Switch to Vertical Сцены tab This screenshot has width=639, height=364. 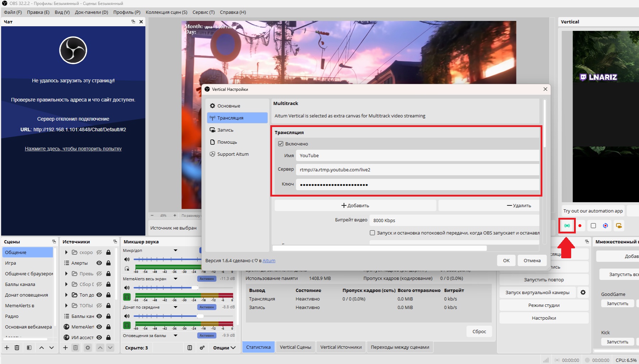296,347
